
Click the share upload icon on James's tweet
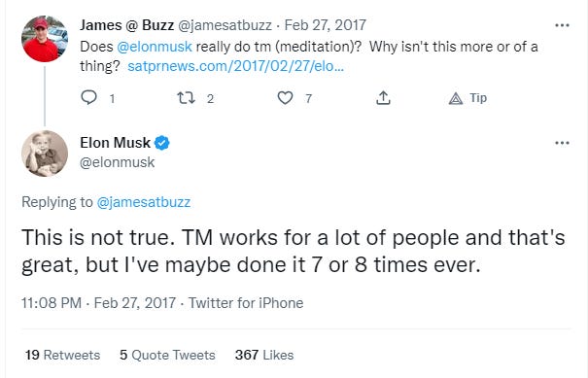383,98
